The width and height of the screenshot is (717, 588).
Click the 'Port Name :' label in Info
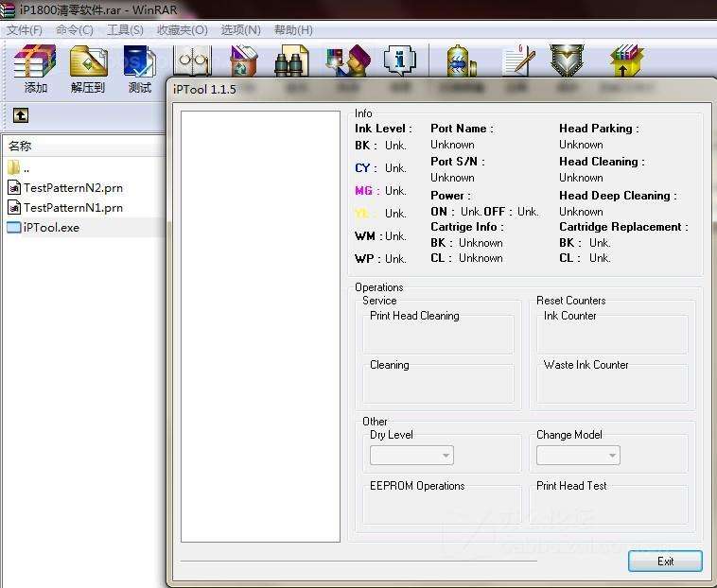point(462,129)
